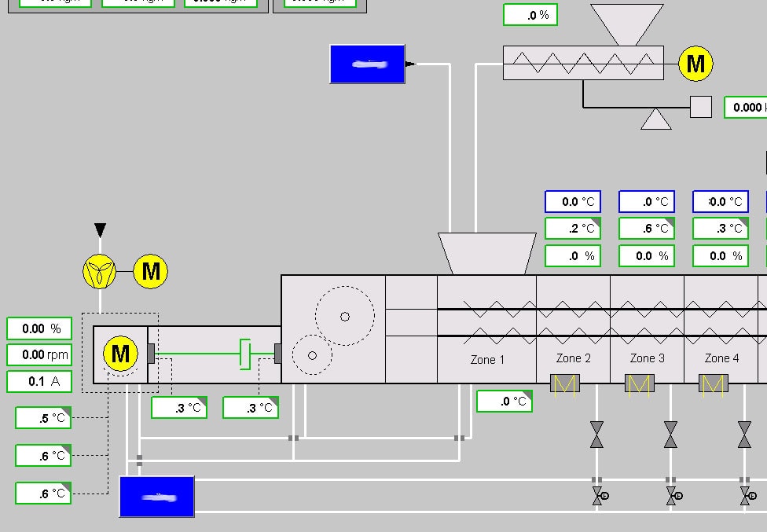Click the manual valve below Zone 4
767x532 pixels.
coord(744,435)
